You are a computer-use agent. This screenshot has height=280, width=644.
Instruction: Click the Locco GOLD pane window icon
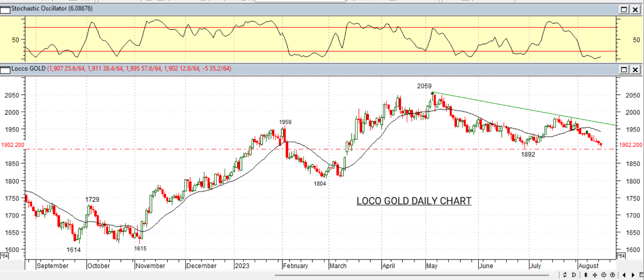coord(5,70)
